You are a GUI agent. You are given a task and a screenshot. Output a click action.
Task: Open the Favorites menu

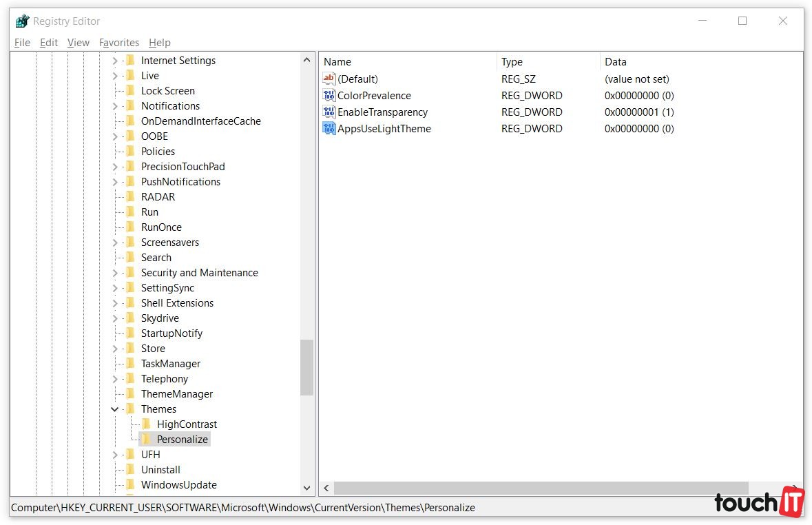[119, 43]
